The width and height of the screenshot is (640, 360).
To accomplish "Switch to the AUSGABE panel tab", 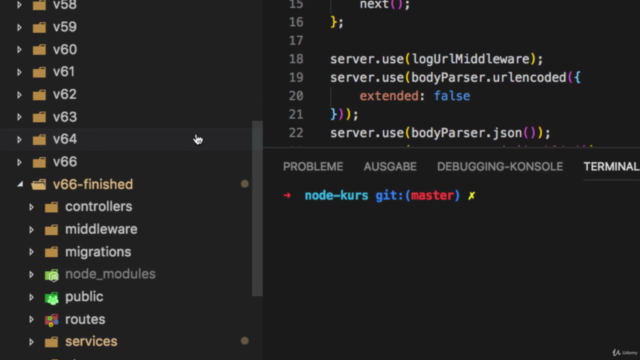I will click(x=390, y=167).
